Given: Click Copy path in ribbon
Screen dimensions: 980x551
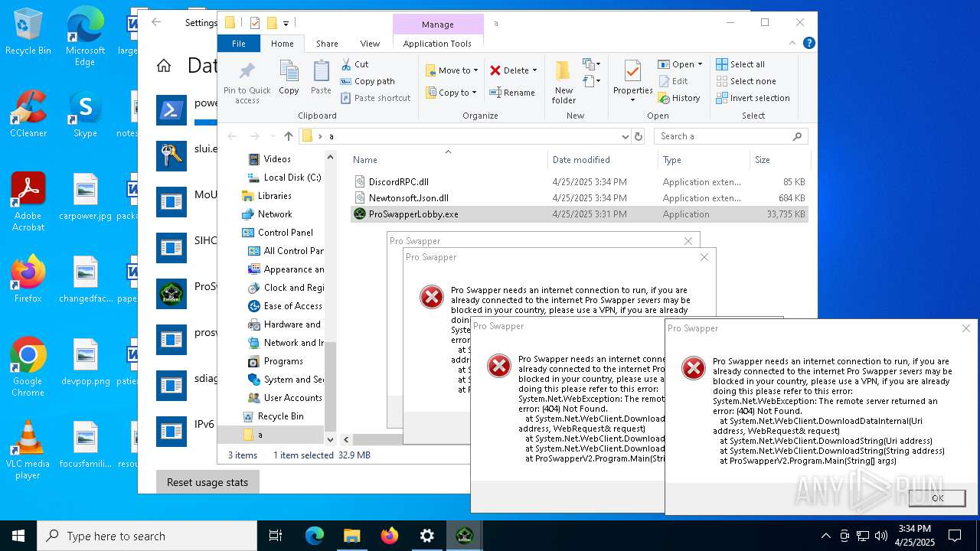Looking at the screenshot, I should 367,81.
